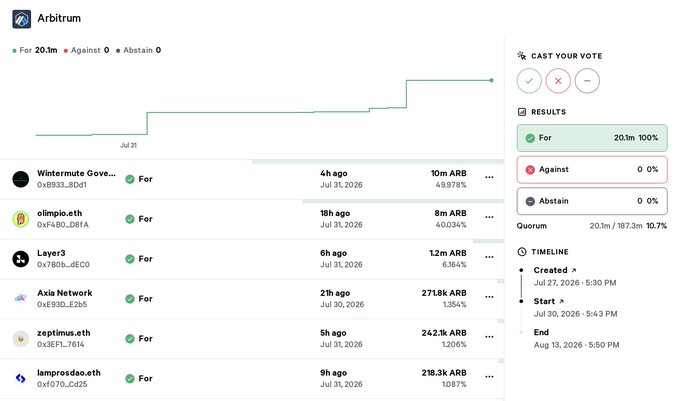The image size is (680, 401).
Task: Open the Start external link arrow
Action: click(x=561, y=301)
